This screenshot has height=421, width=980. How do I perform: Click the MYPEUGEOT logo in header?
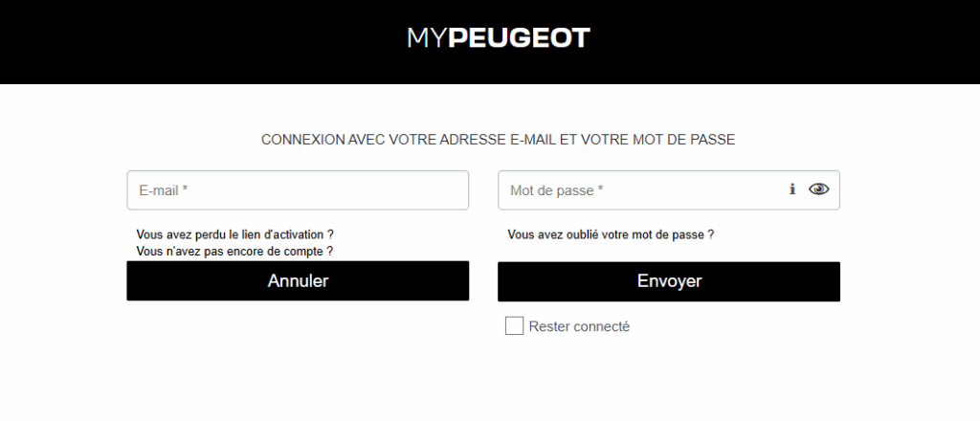tap(499, 38)
